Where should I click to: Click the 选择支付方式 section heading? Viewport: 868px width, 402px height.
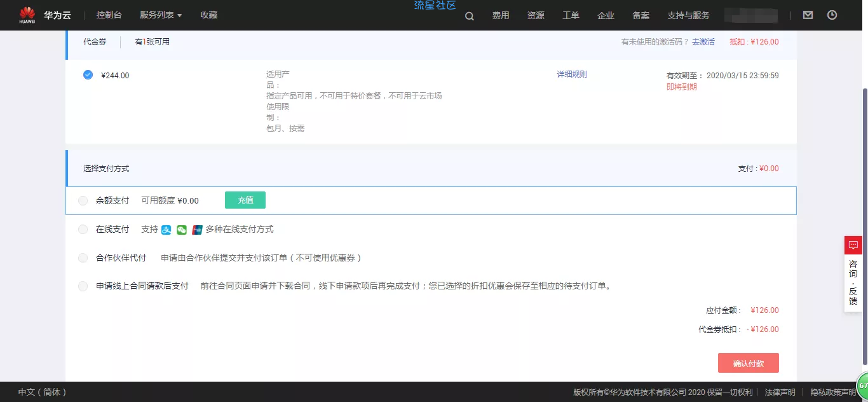tap(106, 169)
